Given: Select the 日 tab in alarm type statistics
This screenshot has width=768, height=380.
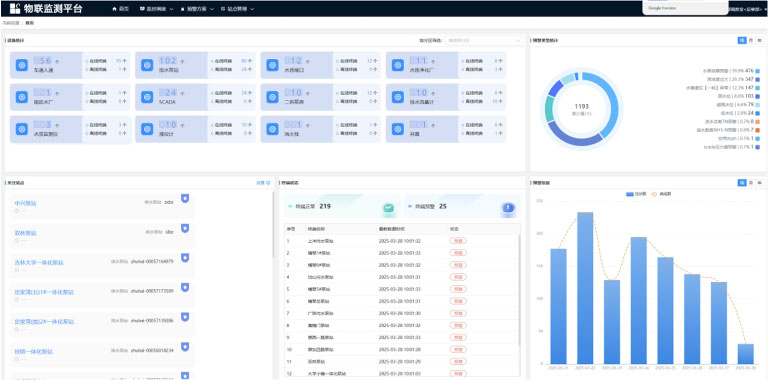Looking at the screenshot, I should 742,40.
